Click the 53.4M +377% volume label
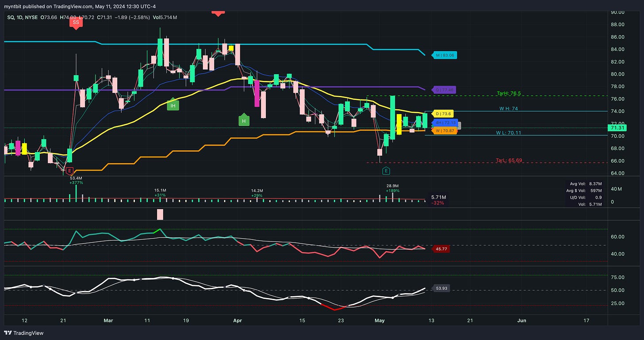The image size is (644, 340). [77, 180]
